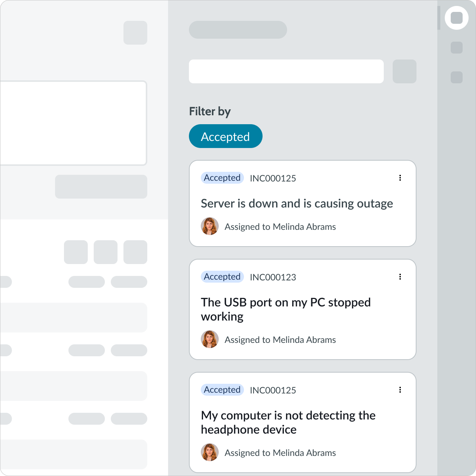
Task: Open the kebab menu for USB port incident
Action: click(400, 277)
